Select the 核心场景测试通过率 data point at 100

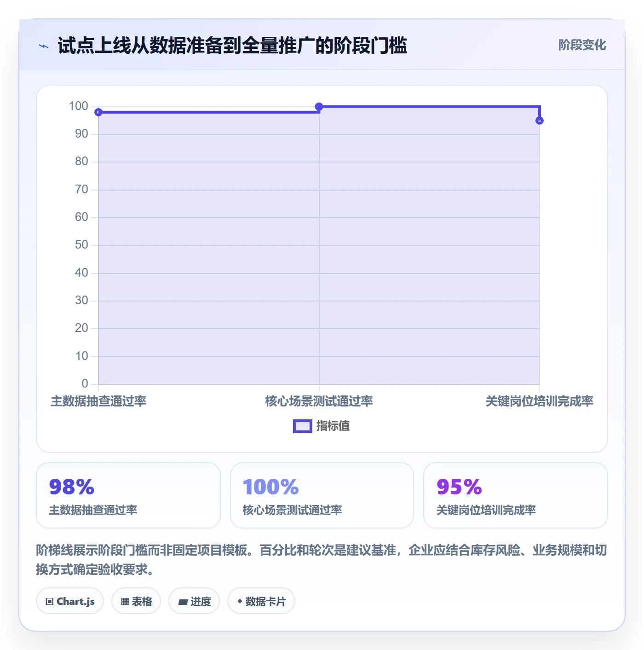tap(319, 107)
